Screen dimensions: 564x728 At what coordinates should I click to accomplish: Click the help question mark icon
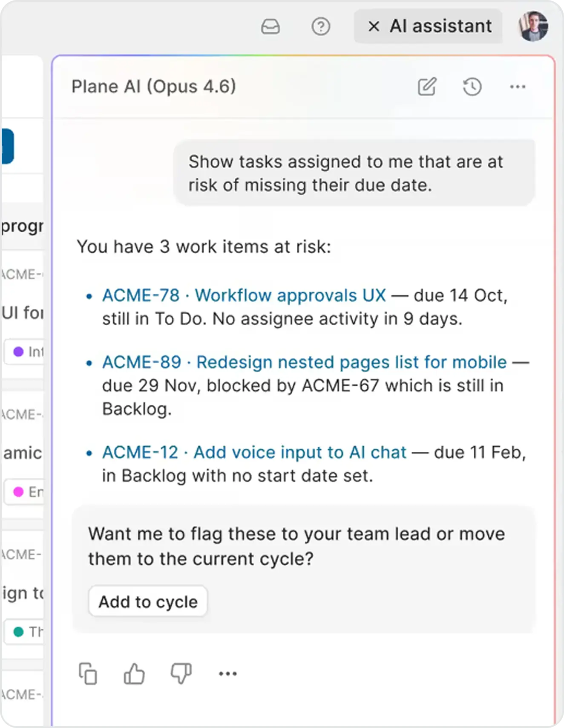tap(320, 27)
